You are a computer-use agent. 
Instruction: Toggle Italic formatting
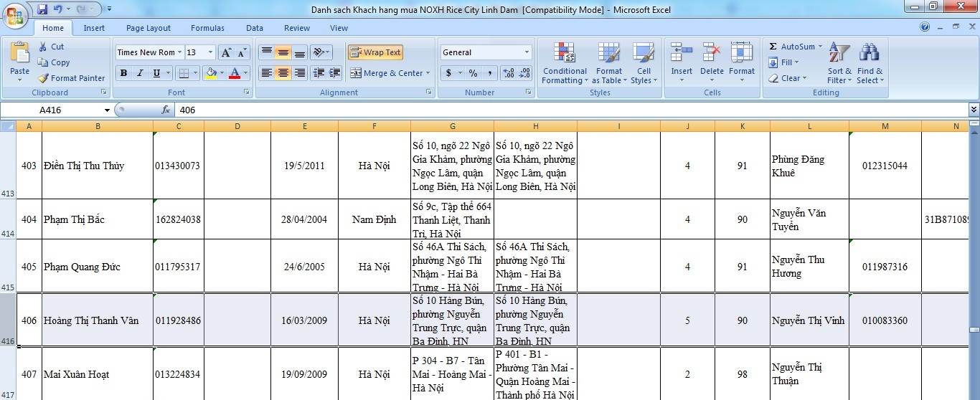click(140, 73)
